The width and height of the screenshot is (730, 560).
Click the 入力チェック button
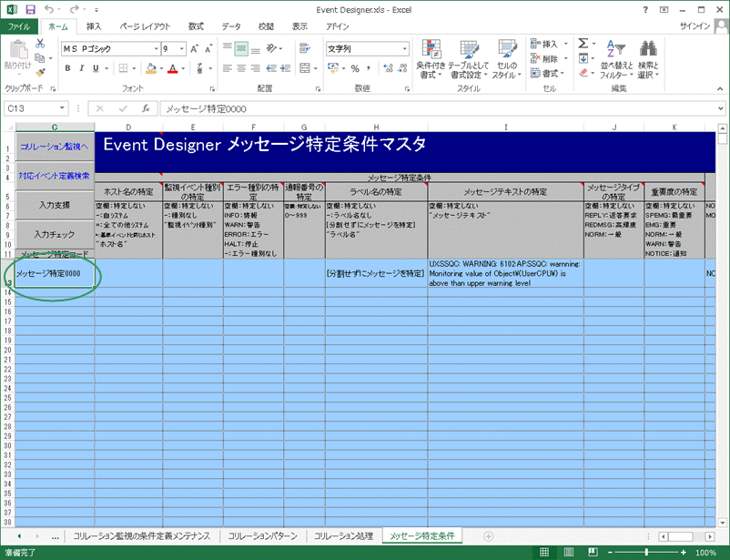pyautogui.click(x=55, y=234)
